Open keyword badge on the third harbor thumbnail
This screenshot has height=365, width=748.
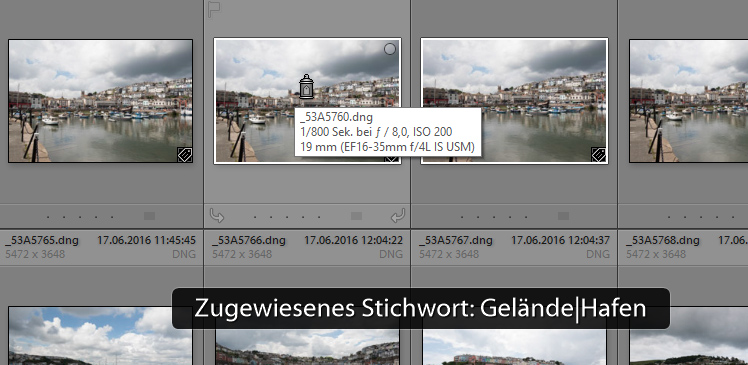599,155
